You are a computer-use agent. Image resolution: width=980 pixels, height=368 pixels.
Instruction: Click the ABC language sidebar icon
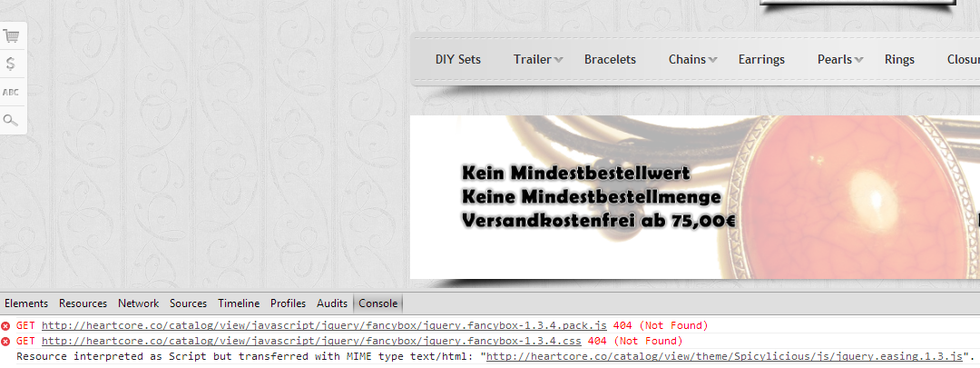coord(11,92)
